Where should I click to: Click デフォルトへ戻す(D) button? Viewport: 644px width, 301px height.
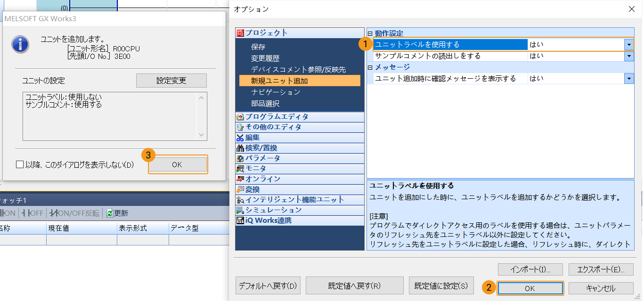click(268, 285)
